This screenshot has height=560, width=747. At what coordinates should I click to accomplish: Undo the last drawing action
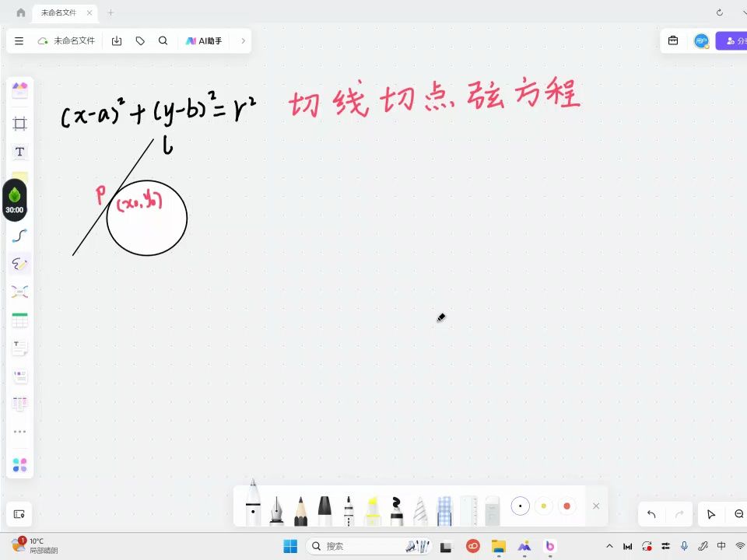[651, 514]
